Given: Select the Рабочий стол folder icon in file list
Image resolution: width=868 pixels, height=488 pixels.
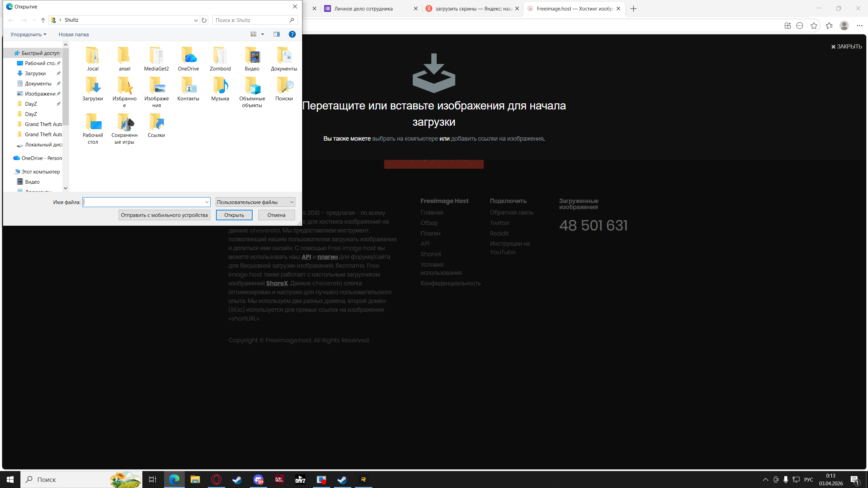Looking at the screenshot, I should [93, 129].
